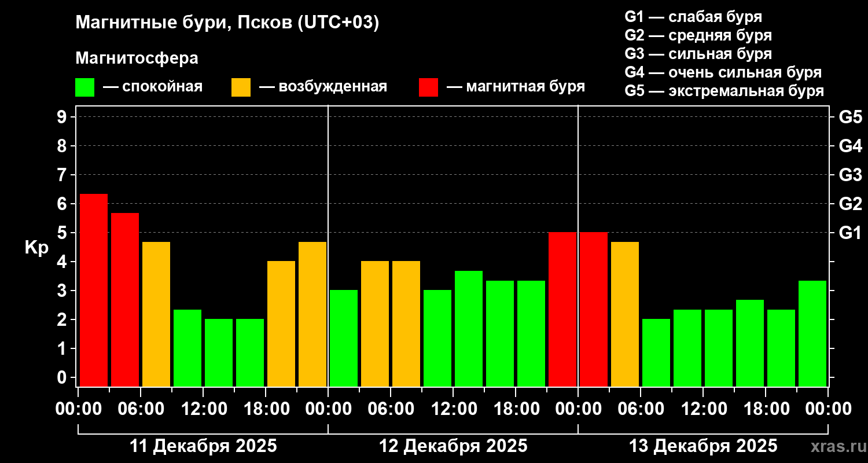Click the 'G1 — слабая буря' description

(693, 17)
